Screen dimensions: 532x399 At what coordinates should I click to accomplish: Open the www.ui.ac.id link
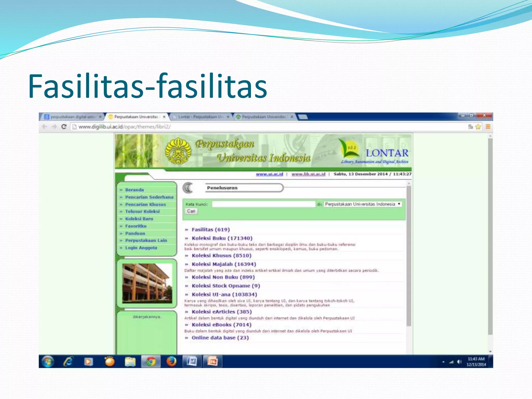point(269,174)
